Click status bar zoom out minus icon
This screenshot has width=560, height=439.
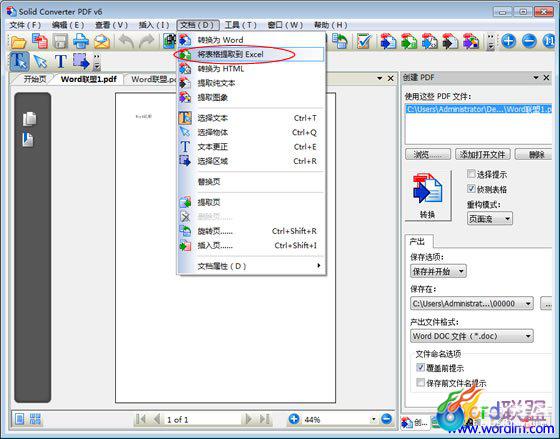click(386, 419)
